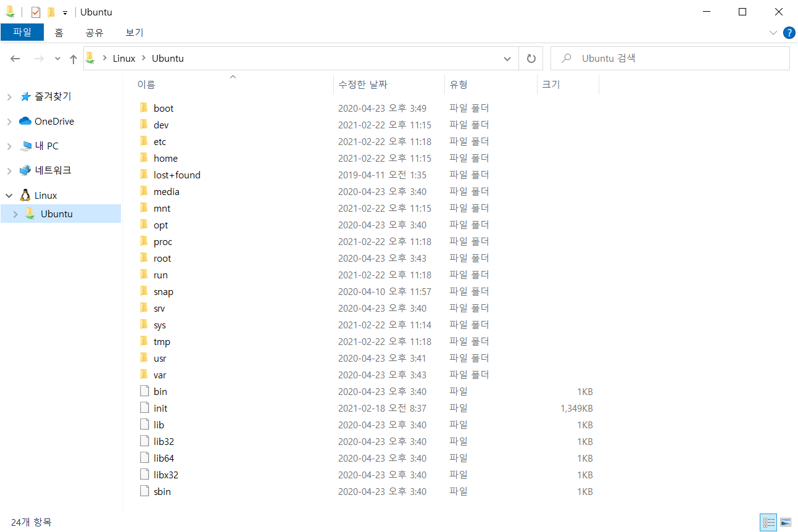The height and width of the screenshot is (532, 798).
Task: Click the proc folder icon
Action: click(144, 241)
